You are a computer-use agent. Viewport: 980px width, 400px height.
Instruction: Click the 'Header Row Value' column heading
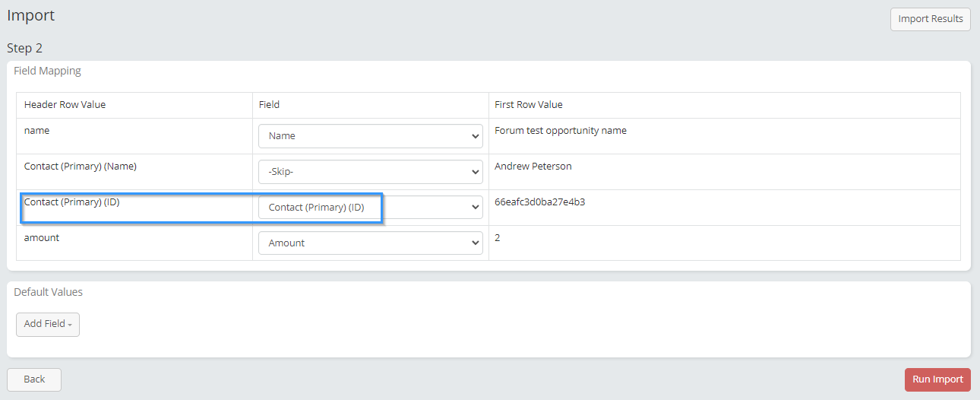(x=65, y=105)
